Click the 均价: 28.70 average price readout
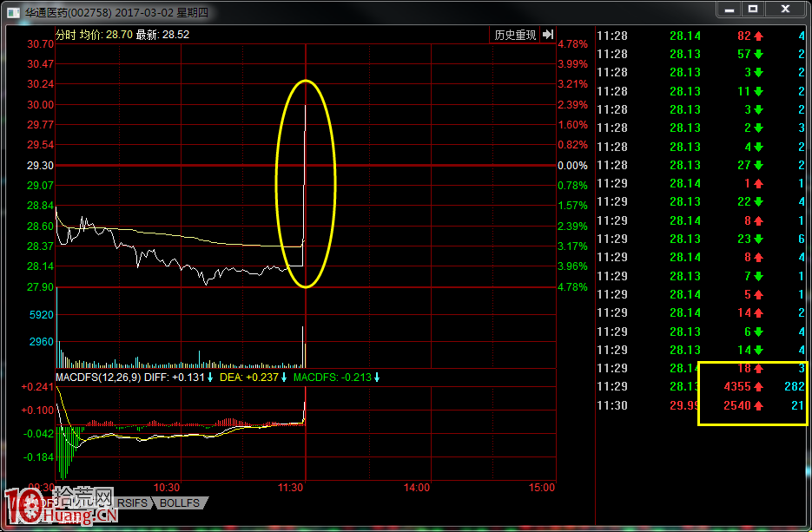This screenshot has width=812, height=532. point(106,35)
